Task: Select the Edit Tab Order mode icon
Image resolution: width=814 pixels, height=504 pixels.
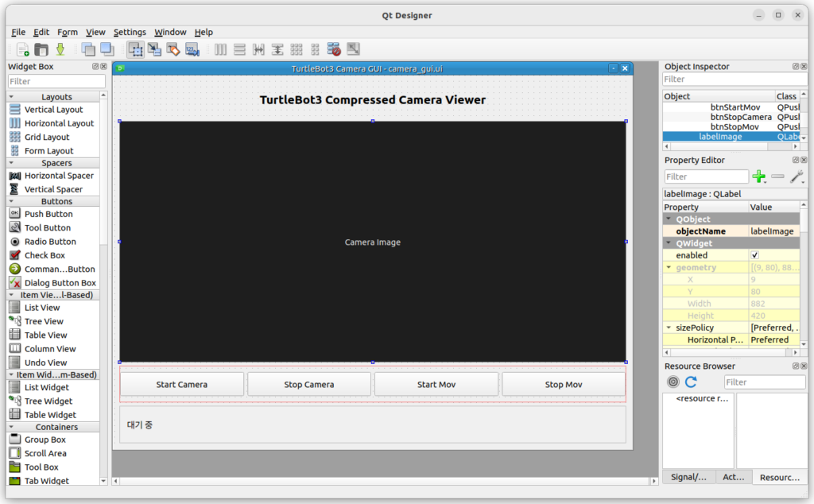Action: (x=192, y=49)
